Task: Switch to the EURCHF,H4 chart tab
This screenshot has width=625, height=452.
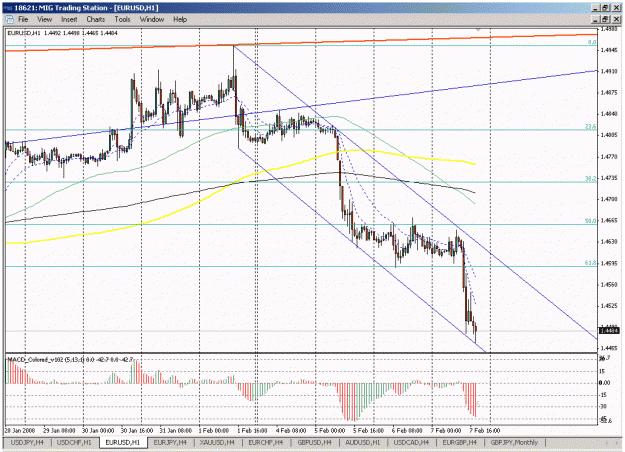Action: coord(266,442)
